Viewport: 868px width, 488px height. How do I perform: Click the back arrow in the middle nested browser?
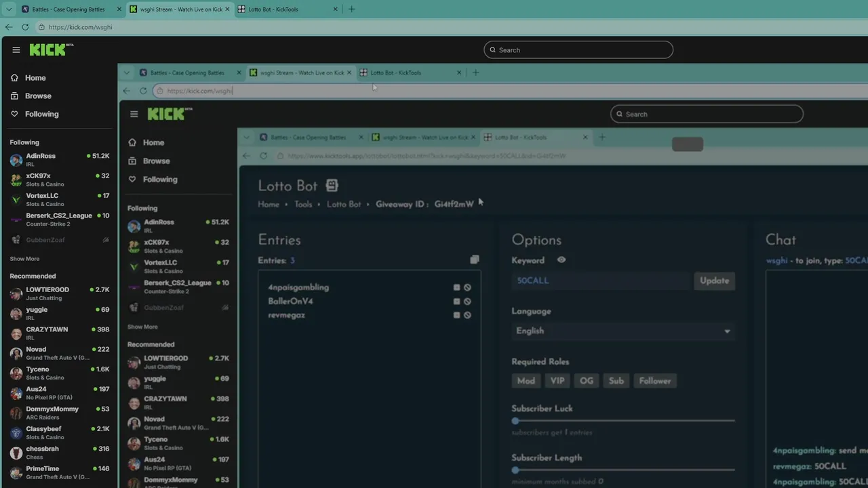tap(127, 90)
